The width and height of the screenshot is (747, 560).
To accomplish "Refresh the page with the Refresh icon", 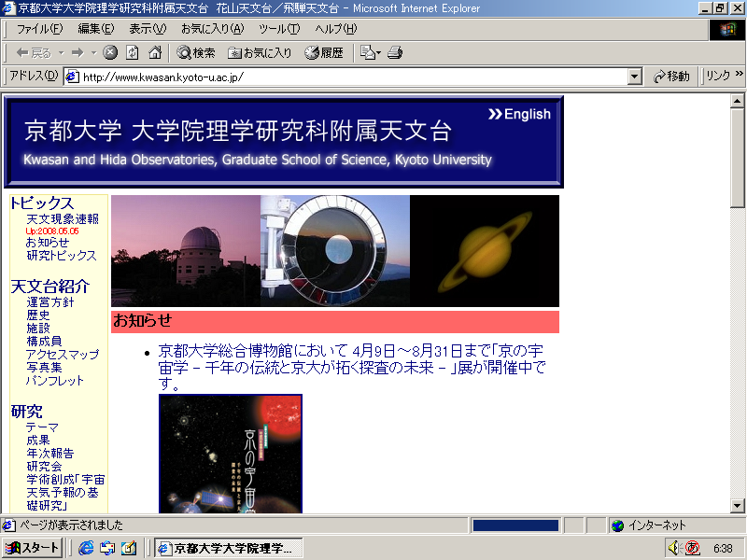I will point(133,53).
